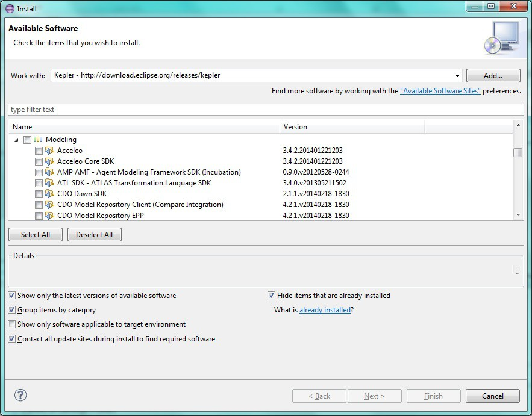The height and width of the screenshot is (416, 532).
Task: Select the Modeling category label
Action: point(61,139)
